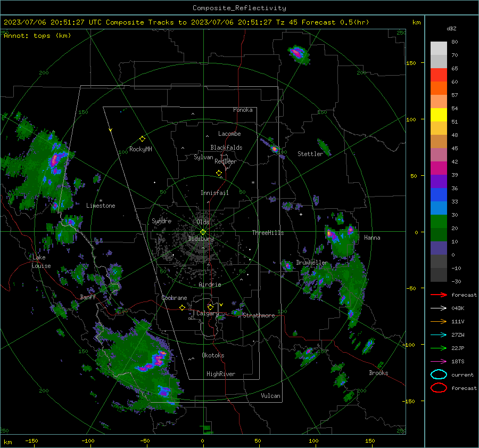
Task: Click the yellow diamond marker above Calgary
Action: pyautogui.click(x=210, y=307)
